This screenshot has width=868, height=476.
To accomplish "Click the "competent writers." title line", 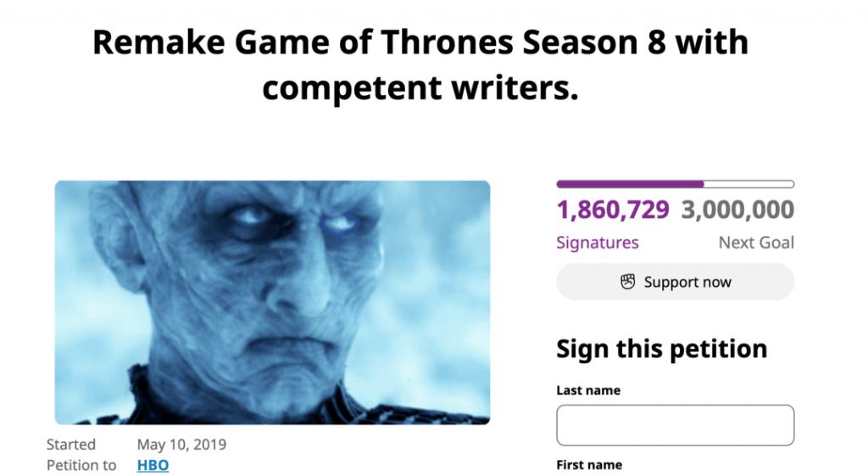I will [x=420, y=87].
